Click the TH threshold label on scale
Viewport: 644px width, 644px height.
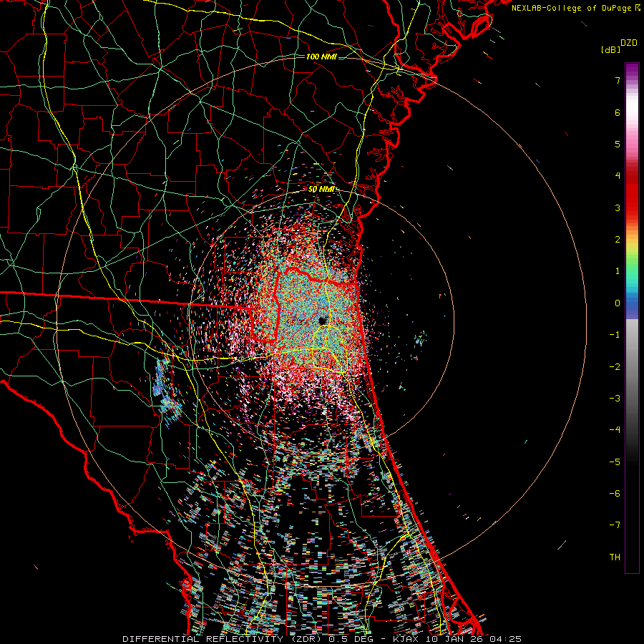(615, 557)
